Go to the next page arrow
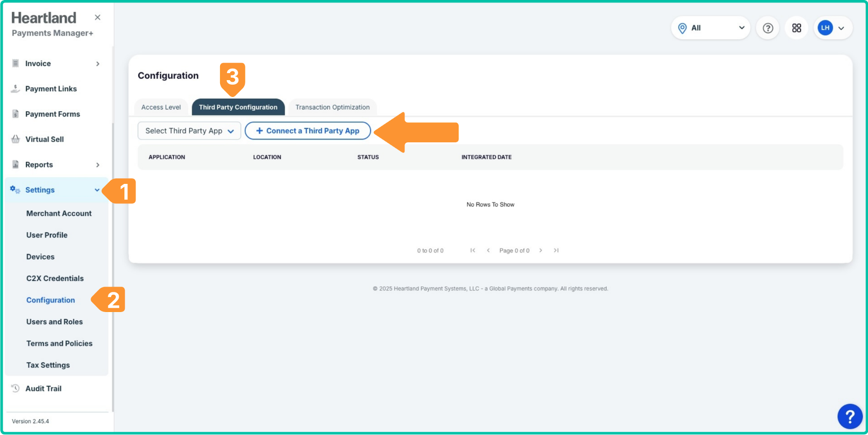 tap(541, 251)
